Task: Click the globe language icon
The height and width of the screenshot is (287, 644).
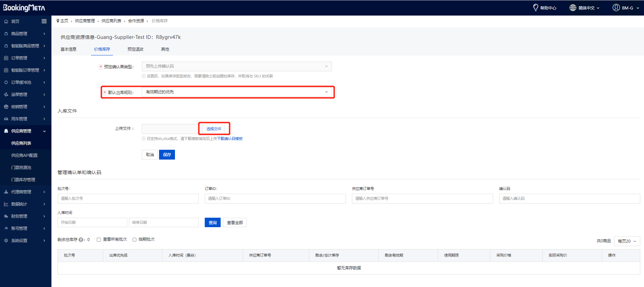Action: click(x=573, y=8)
